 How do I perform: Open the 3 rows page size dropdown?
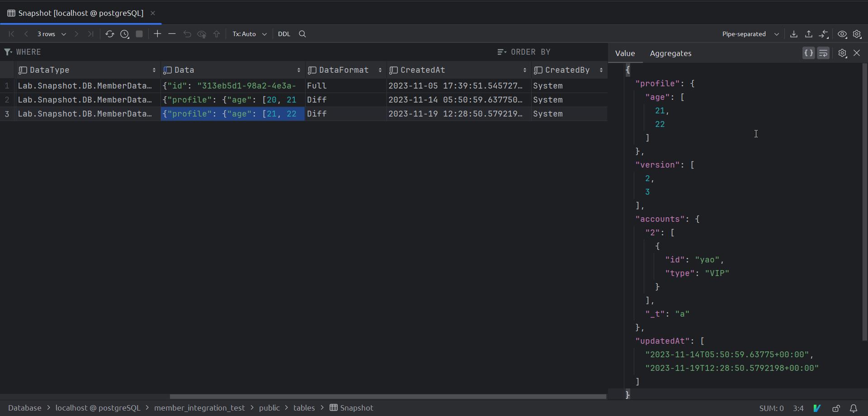click(51, 34)
